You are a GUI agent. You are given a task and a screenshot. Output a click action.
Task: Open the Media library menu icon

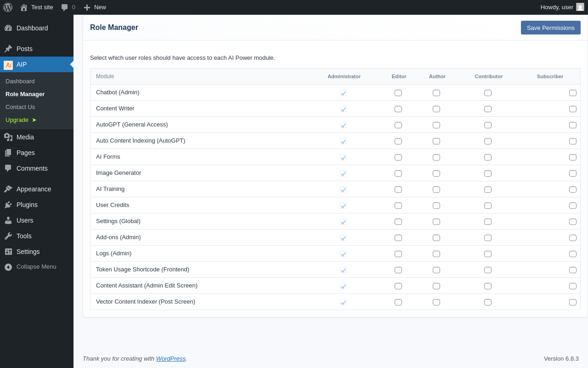tap(8, 137)
